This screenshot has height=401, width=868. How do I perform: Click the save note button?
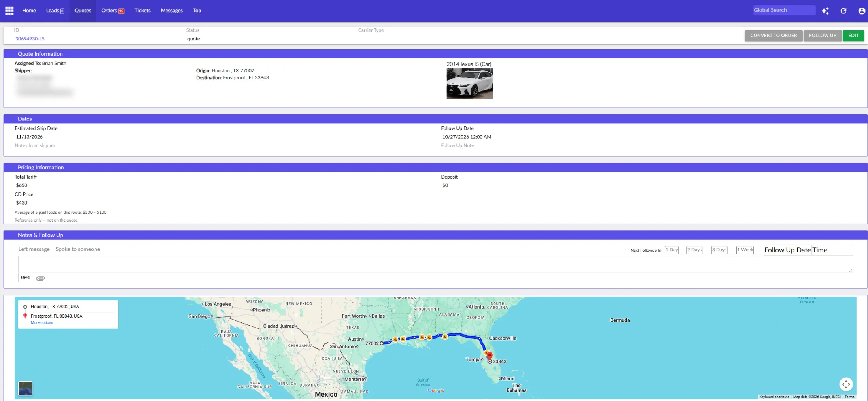click(x=25, y=277)
